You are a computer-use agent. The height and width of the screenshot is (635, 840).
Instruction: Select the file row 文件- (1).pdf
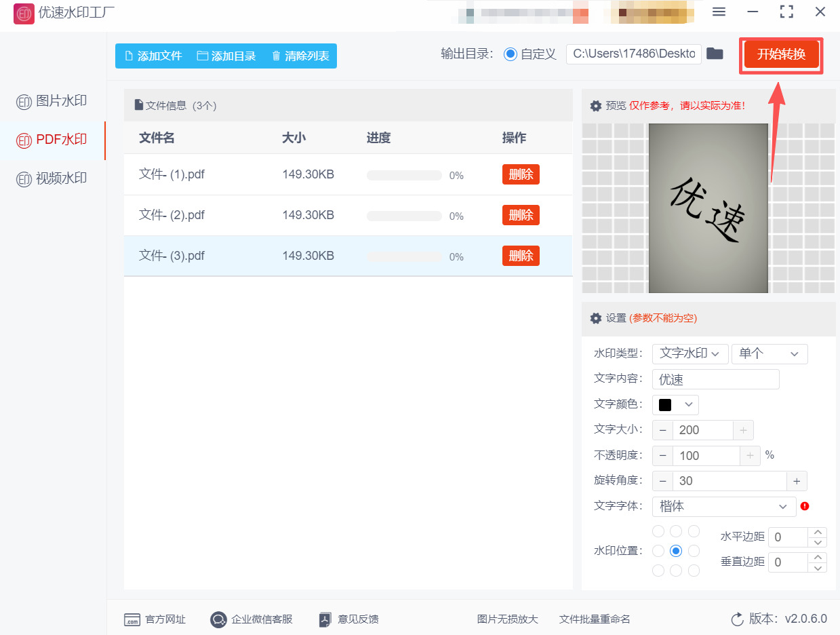point(348,174)
